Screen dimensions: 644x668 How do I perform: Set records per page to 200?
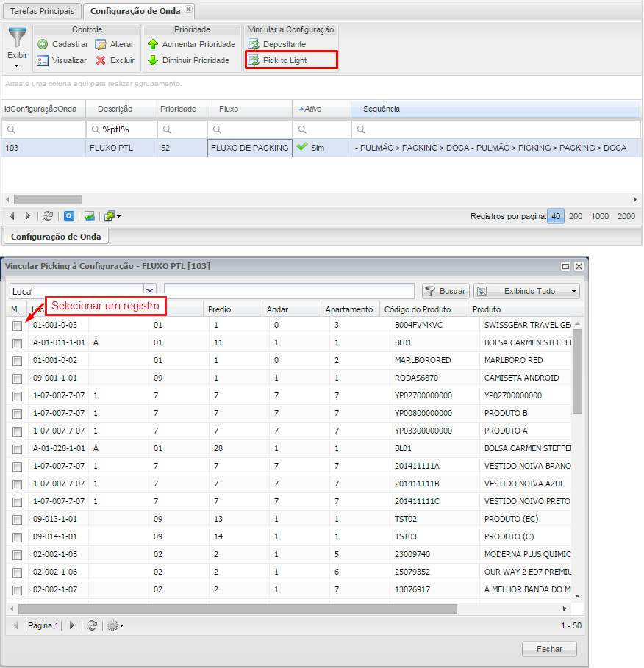[x=576, y=216]
